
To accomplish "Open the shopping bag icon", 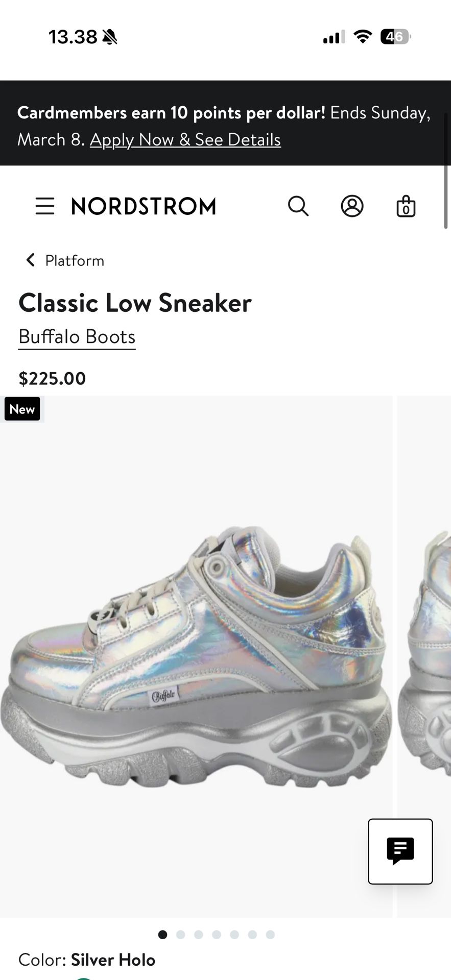I will click(406, 206).
